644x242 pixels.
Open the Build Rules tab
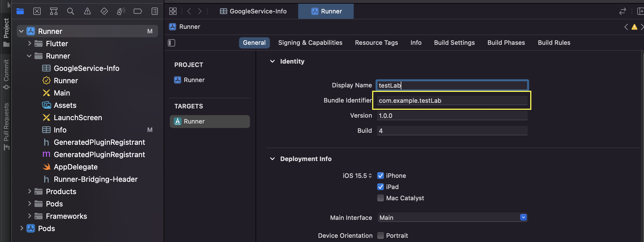(554, 43)
